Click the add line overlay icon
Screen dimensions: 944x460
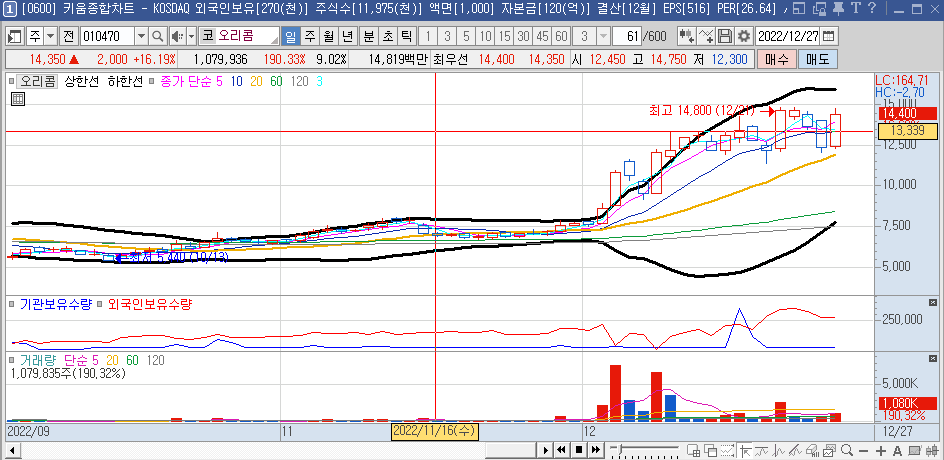coord(706,36)
